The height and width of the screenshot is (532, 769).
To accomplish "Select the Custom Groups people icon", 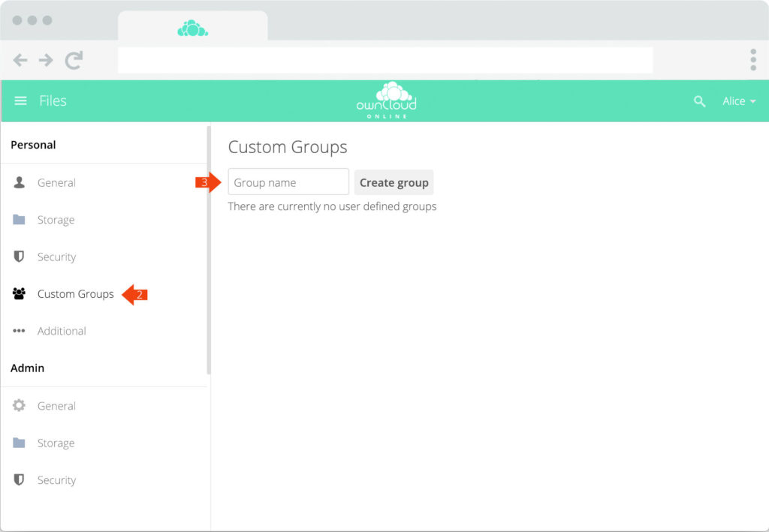I will tap(18, 293).
